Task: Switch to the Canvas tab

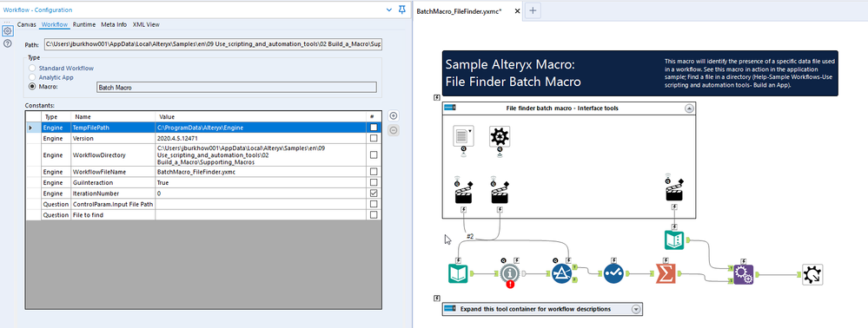Action: (27, 24)
